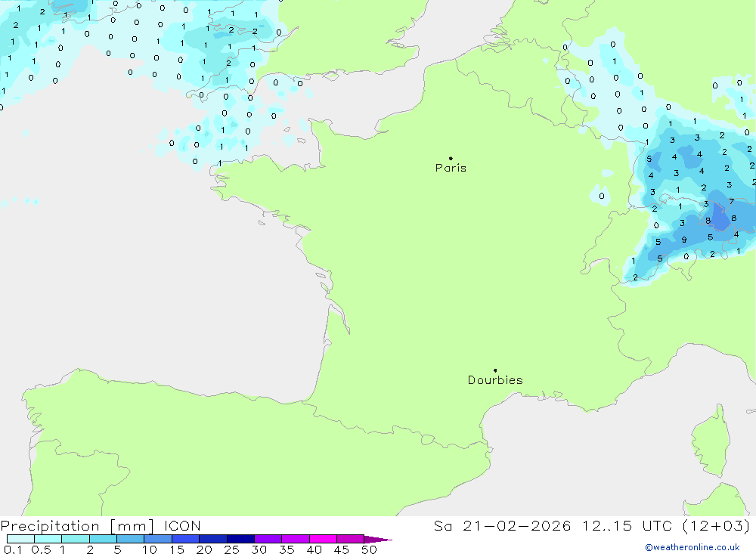This screenshot has width=756, height=554.
Task: Click the above-50 arrow tip of legend
Action: [377, 540]
